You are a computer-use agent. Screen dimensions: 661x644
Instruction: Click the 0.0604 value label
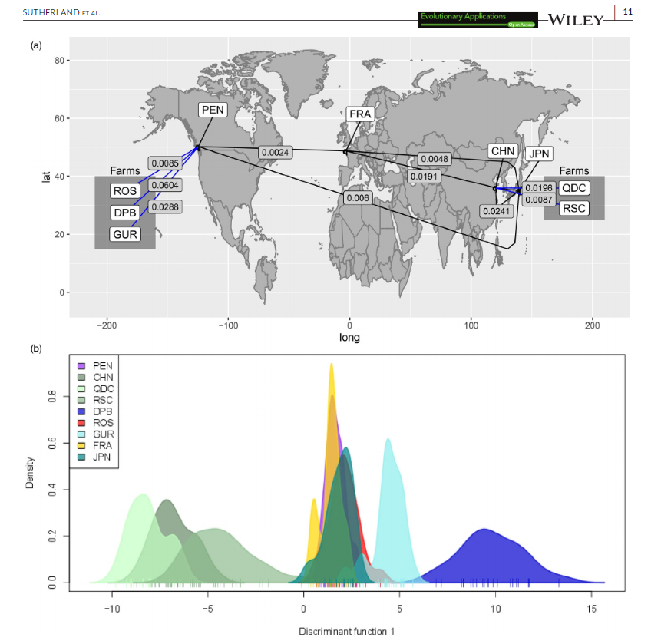[165, 185]
